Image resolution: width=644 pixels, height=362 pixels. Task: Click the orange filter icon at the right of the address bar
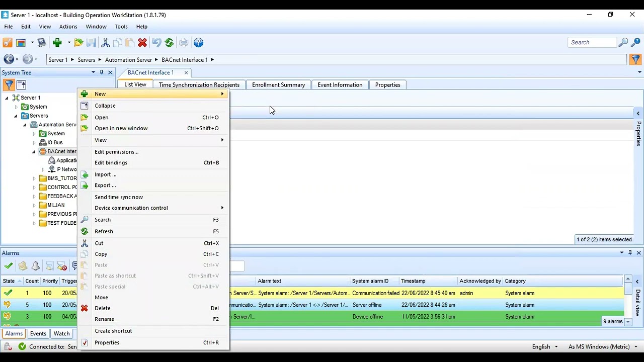tap(635, 59)
